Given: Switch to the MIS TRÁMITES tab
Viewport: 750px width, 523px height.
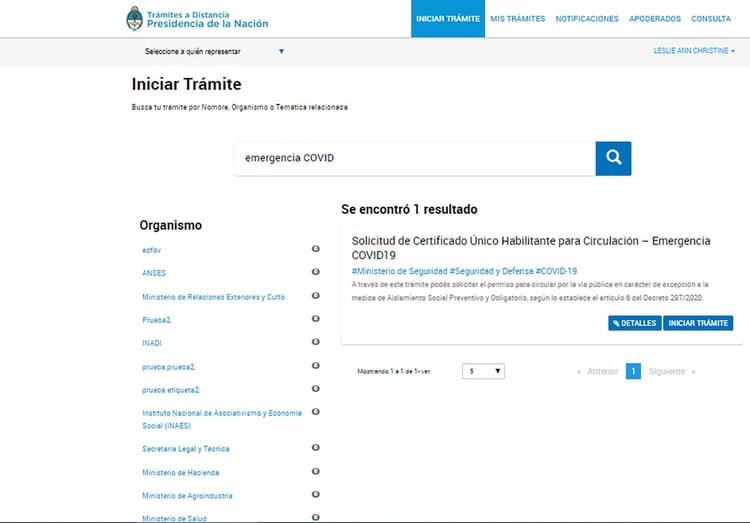Looking at the screenshot, I should tap(517, 19).
